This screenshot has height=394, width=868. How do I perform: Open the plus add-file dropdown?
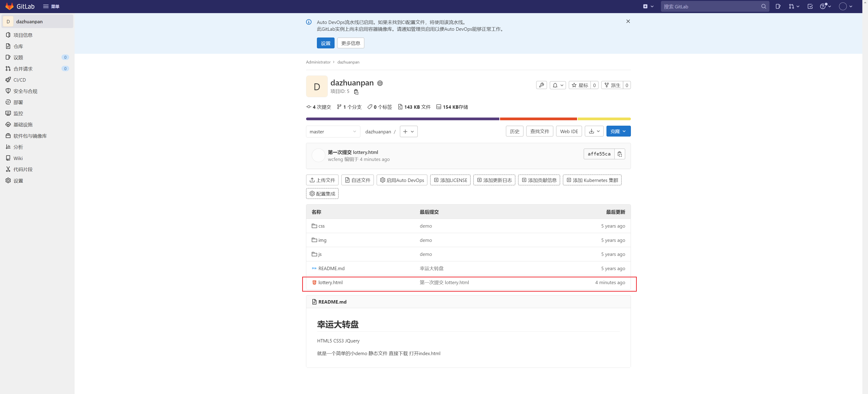(408, 131)
